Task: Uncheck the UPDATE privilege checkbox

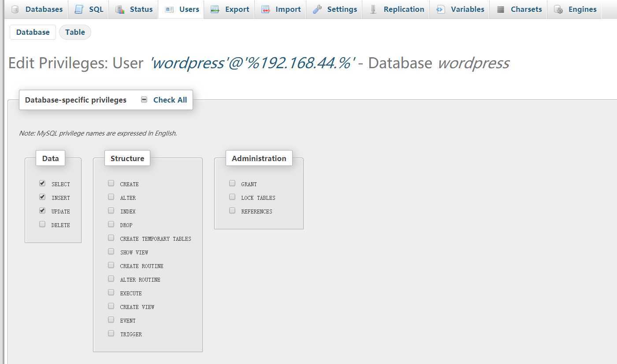Action: pyautogui.click(x=42, y=210)
